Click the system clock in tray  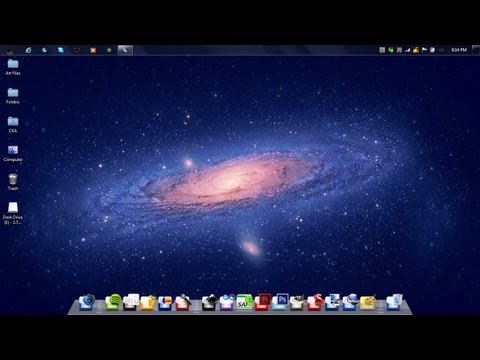(459, 50)
